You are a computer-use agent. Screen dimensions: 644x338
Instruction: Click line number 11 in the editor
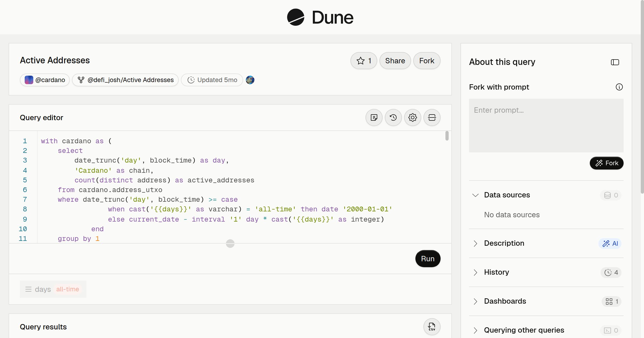click(23, 239)
